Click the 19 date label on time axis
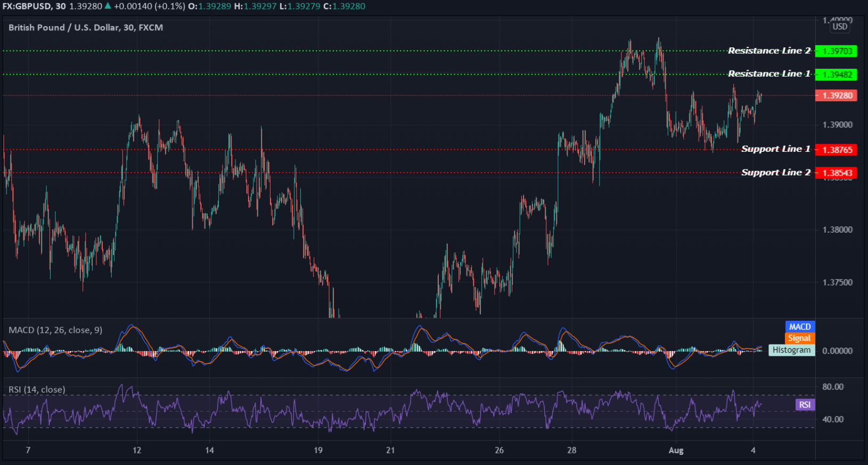The width and height of the screenshot is (868, 465). tap(318, 451)
